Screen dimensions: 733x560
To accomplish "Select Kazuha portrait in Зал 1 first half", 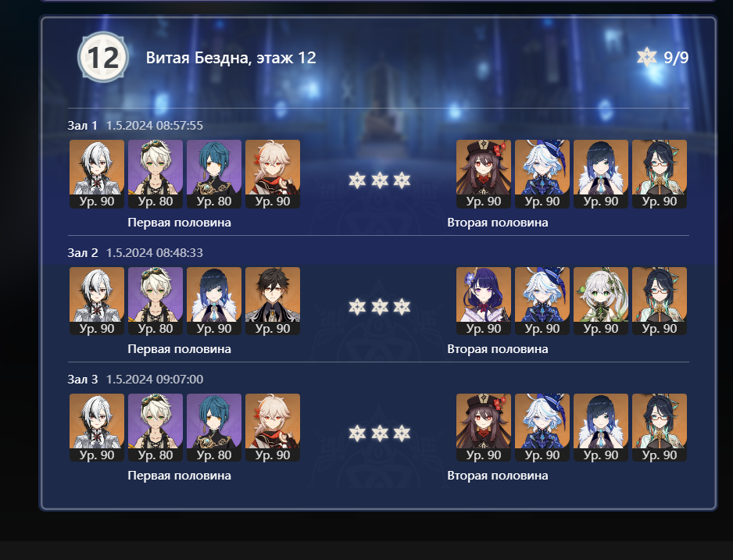I will (x=273, y=173).
